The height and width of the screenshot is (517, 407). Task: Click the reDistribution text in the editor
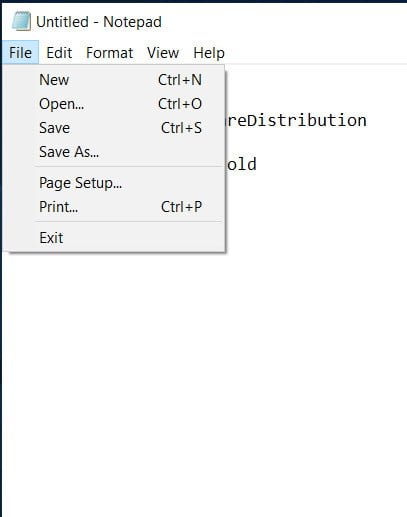(297, 120)
